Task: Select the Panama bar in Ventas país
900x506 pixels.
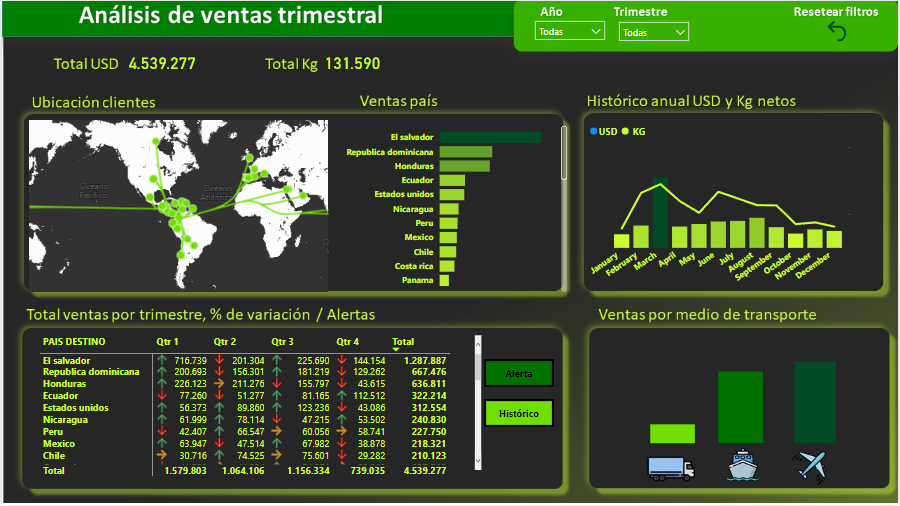Action: [444, 280]
